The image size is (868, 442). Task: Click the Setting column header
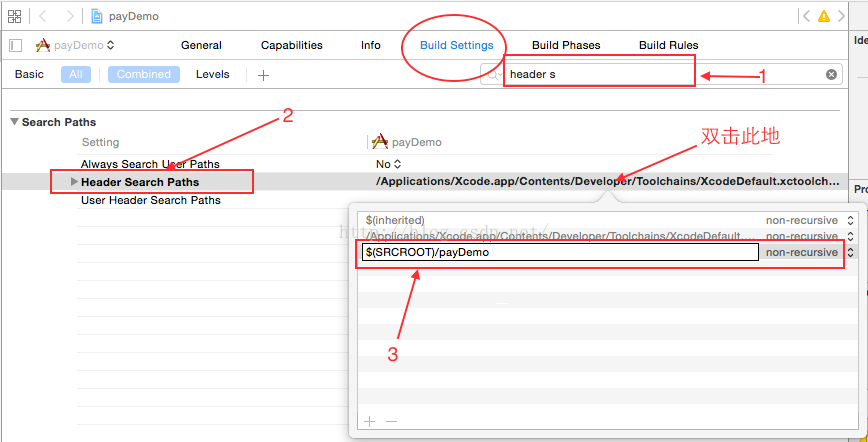coord(100,142)
